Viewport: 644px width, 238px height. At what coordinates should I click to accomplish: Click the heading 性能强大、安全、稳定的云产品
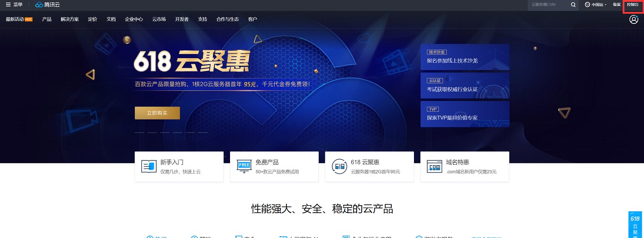[x=322, y=209]
